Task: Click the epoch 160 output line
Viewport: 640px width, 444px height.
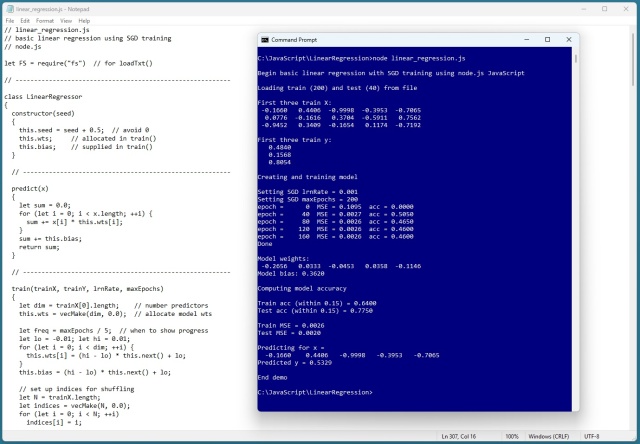Action: coord(336,237)
